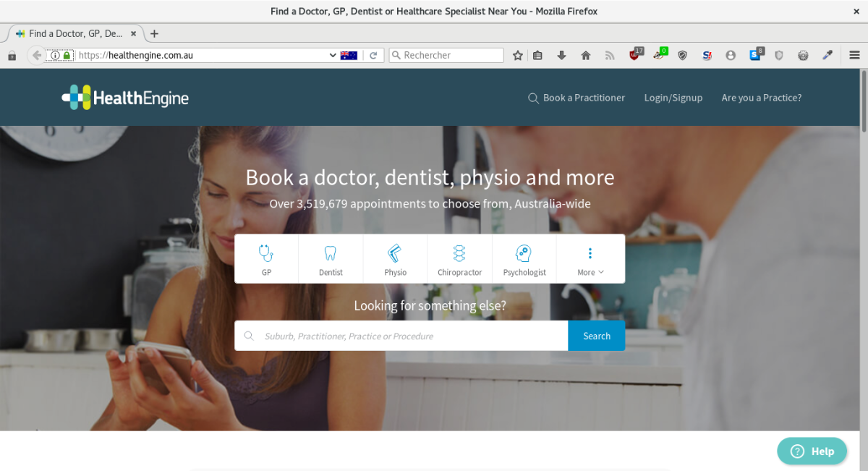Open a new browser tab
Viewport: 868px width, 471px height.
(154, 33)
